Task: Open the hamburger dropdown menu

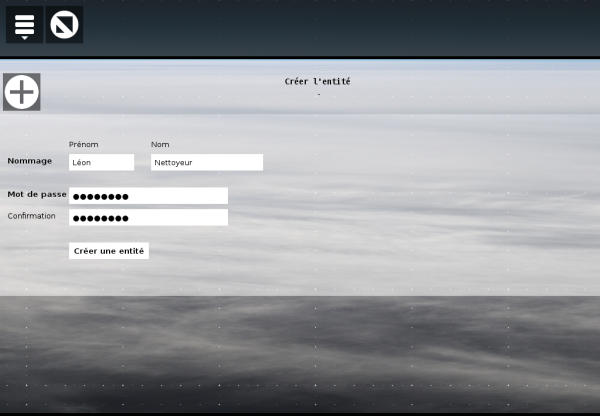Action: point(24,25)
